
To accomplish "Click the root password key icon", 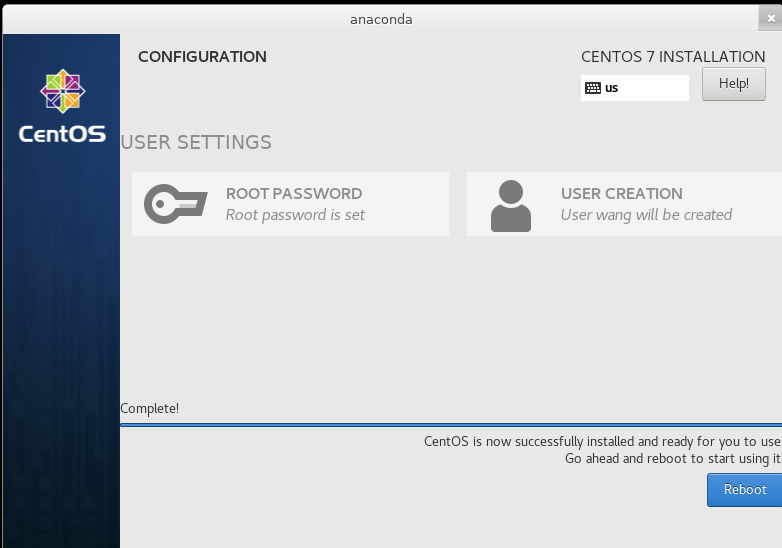I will click(176, 204).
